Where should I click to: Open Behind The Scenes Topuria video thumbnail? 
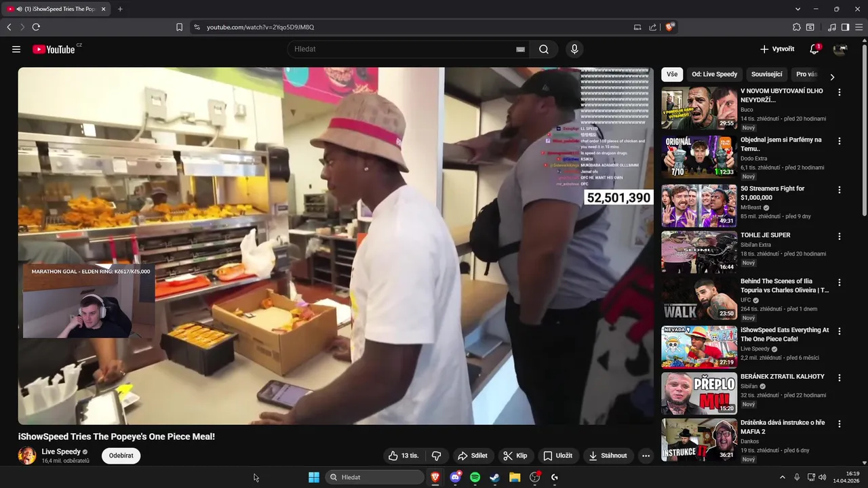coord(699,298)
